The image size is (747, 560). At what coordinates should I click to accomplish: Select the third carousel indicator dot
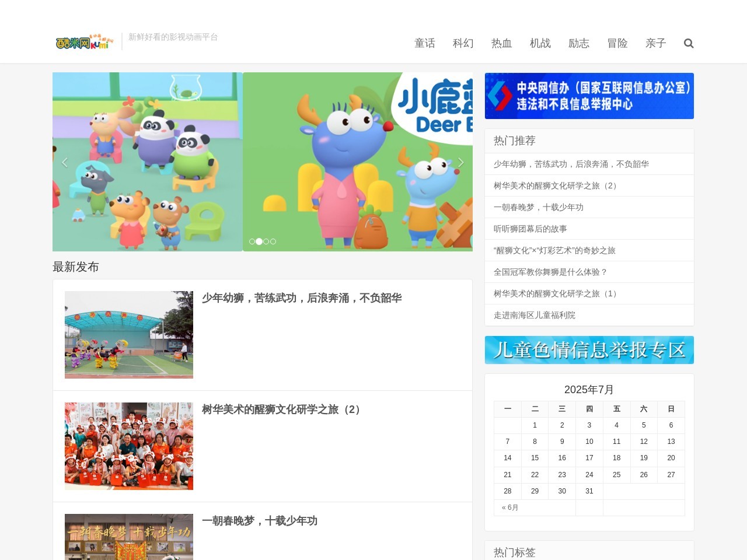point(266,242)
